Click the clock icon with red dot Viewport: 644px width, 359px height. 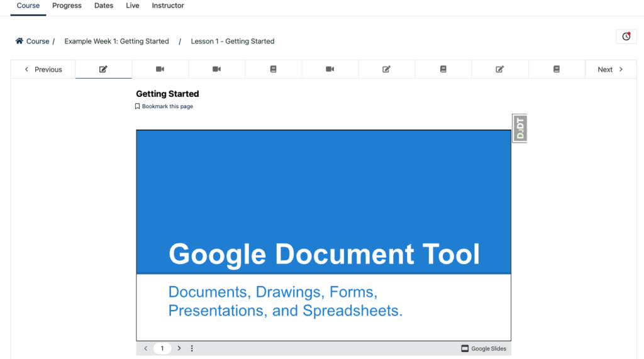click(626, 36)
